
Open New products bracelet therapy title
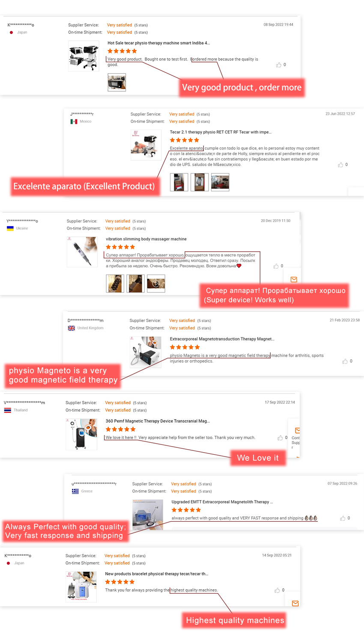[157, 574]
